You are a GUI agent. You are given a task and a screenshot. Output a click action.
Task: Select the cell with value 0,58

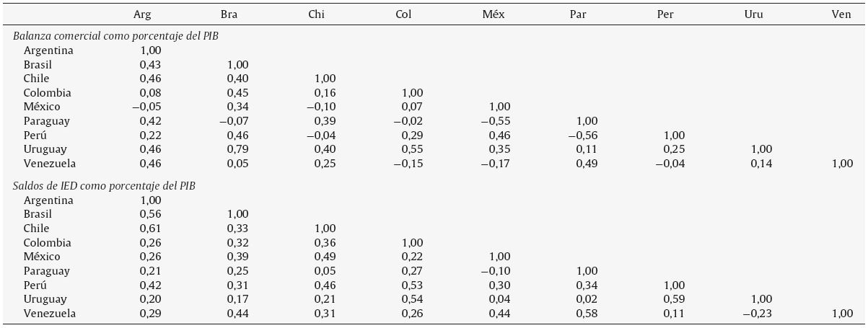(x=587, y=314)
